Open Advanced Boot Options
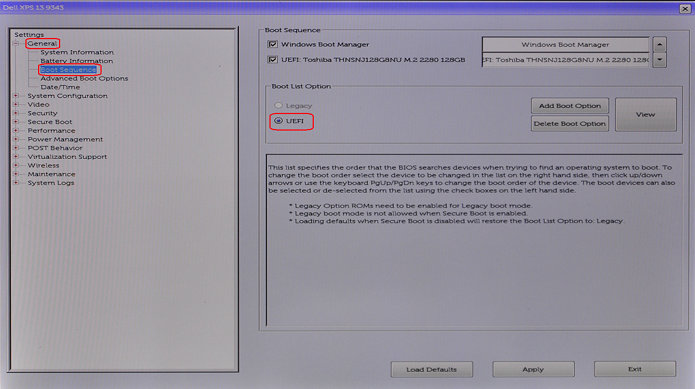Screen dimensions: 695x389 (84, 78)
